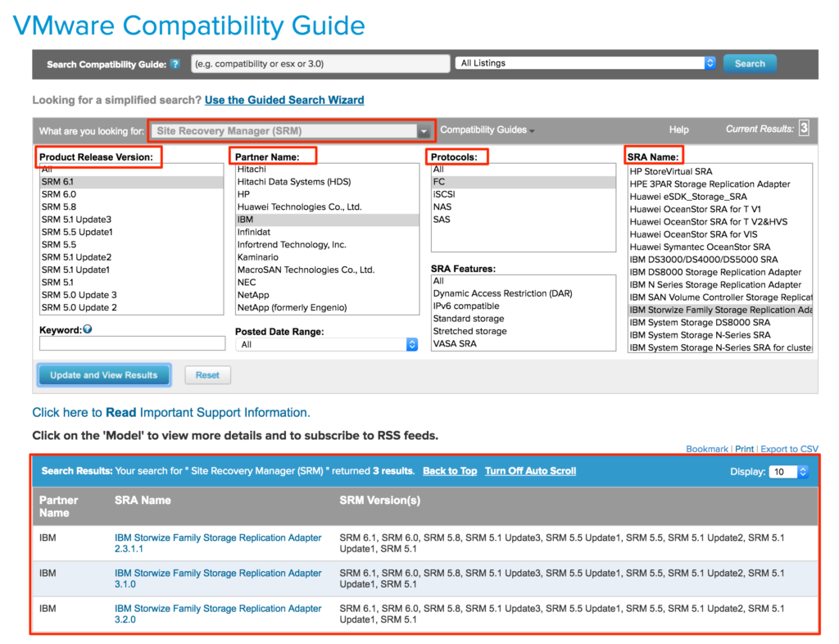Expand the Compatibility Guides menu
This screenshot has height=644, width=839.
(487, 130)
